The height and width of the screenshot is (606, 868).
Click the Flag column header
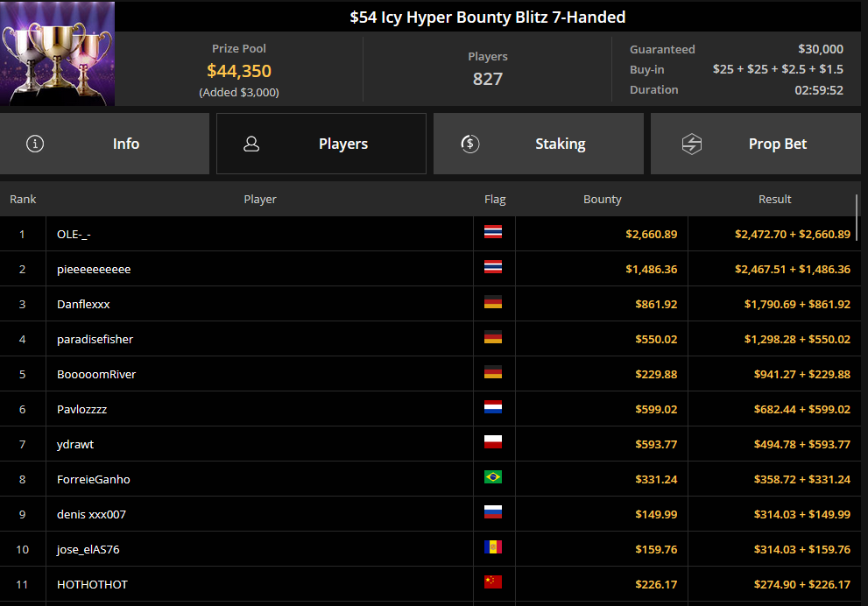(495, 200)
